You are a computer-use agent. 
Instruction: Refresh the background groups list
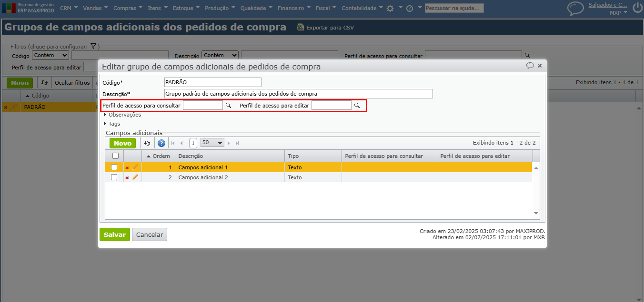[x=44, y=83]
